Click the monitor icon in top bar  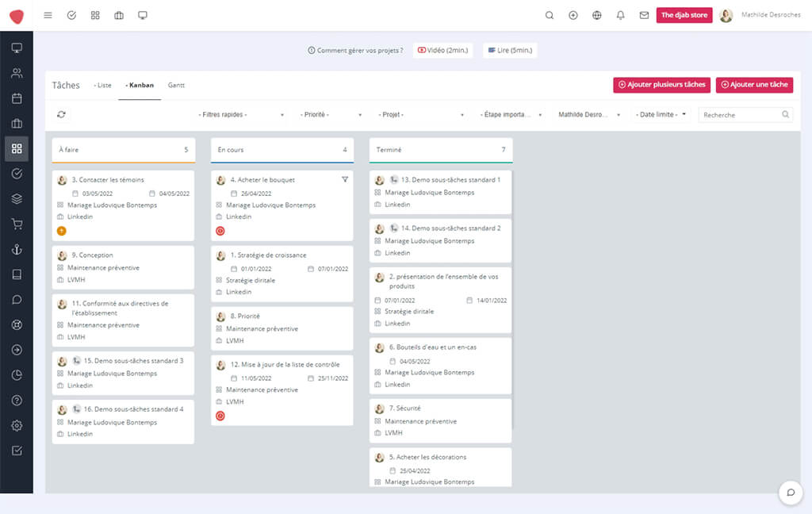point(143,15)
